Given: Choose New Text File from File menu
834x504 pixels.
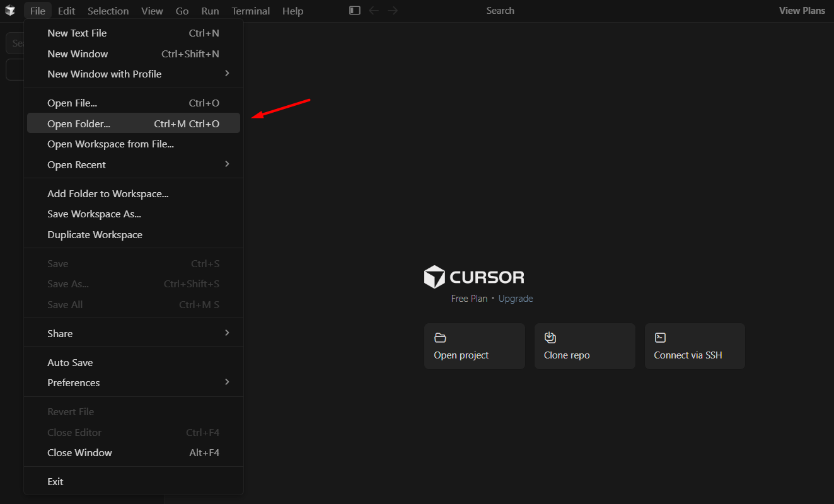Looking at the screenshot, I should click(77, 33).
